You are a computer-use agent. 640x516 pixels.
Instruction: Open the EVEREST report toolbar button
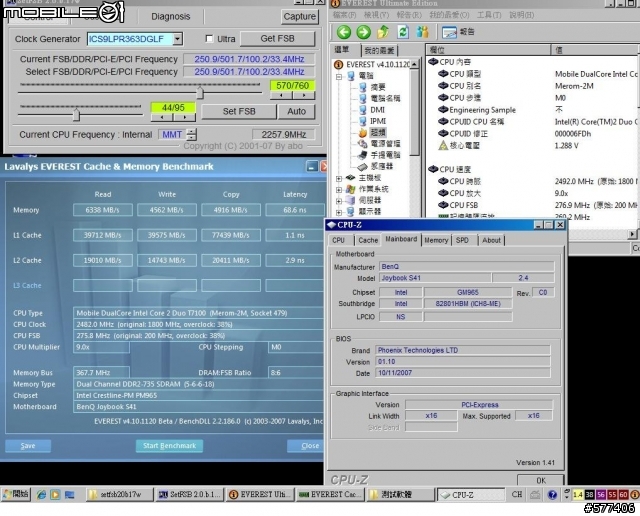(x=458, y=32)
